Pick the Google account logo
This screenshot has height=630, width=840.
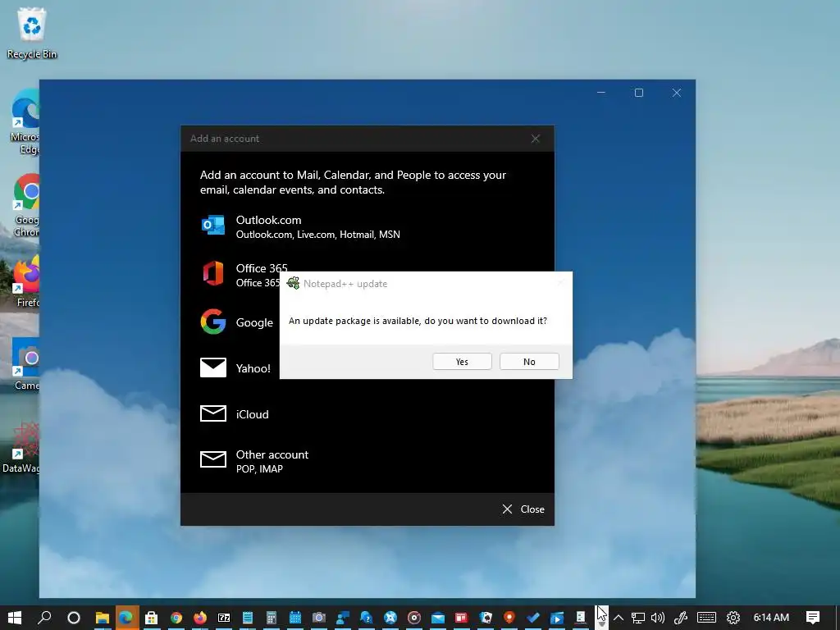(212, 322)
